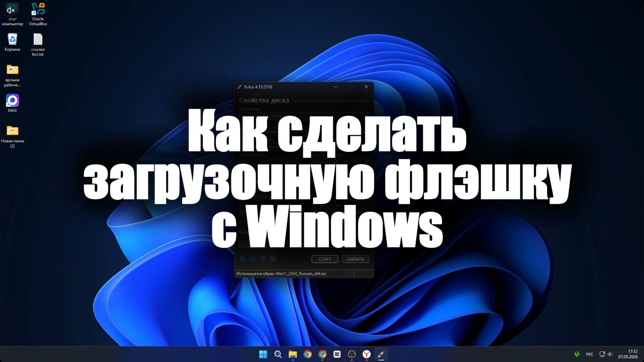Click status text Win11_25H2_Russian_x64.iso

pyautogui.click(x=301, y=274)
